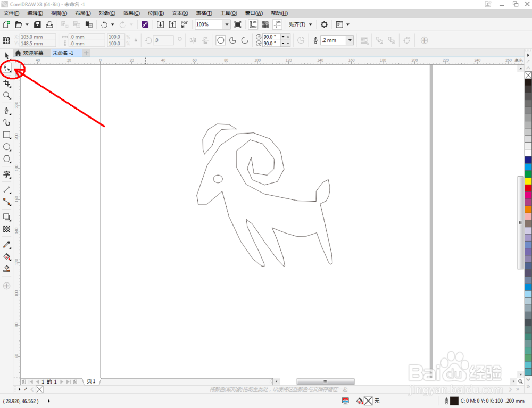Screen dimensions: 532x408
Task: Select the Crop tool
Action: (x=7, y=83)
